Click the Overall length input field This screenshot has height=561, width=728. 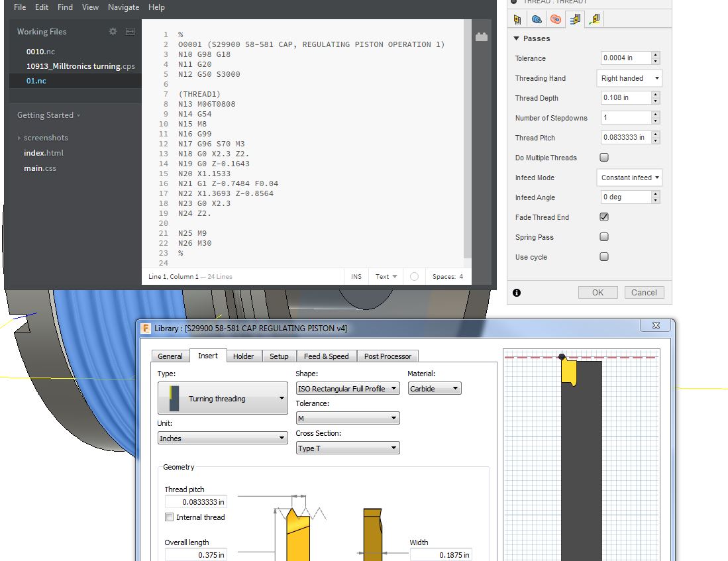[195, 555]
